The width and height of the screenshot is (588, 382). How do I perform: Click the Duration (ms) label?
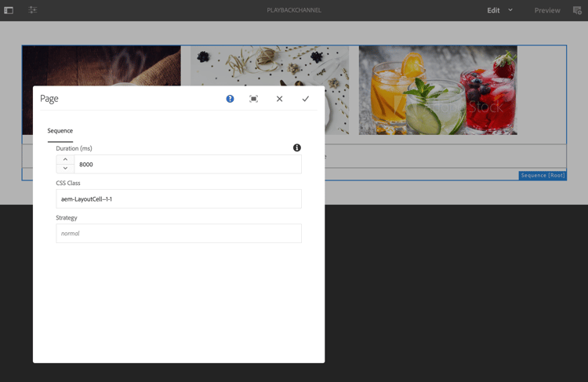(x=74, y=148)
